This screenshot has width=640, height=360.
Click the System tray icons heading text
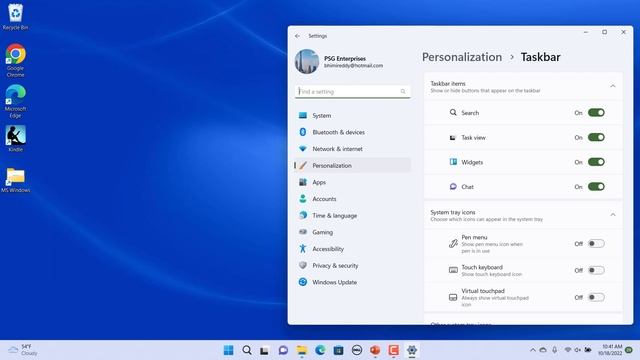[x=453, y=212]
